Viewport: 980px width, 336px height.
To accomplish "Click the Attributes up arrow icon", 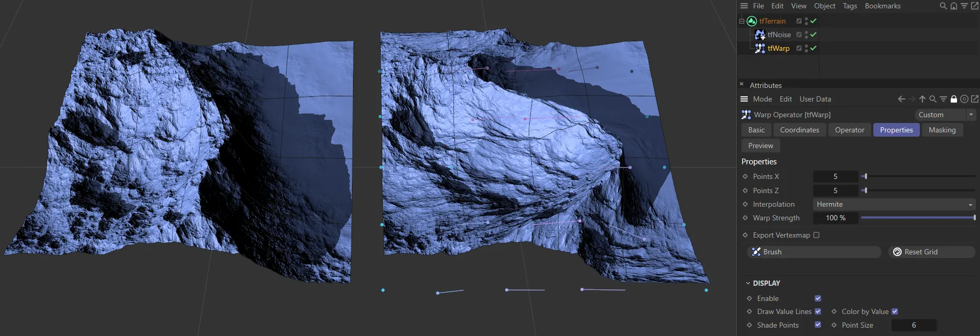I will point(922,99).
